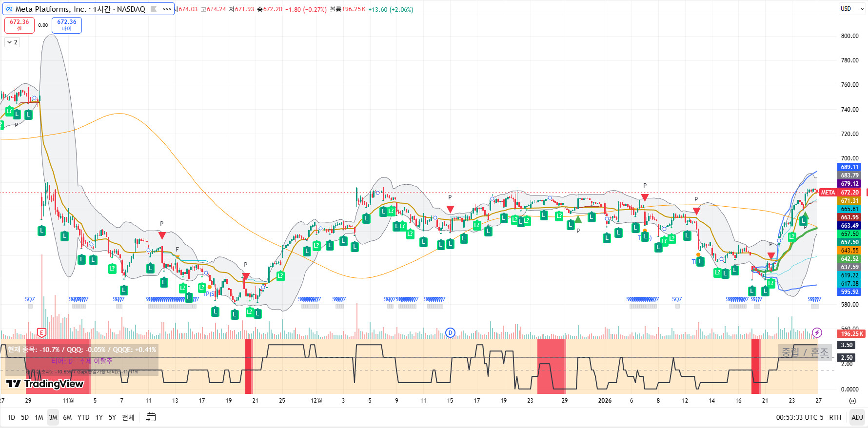The image size is (868, 428).
Task: Click the red E earnings marker
Action: [x=41, y=333]
